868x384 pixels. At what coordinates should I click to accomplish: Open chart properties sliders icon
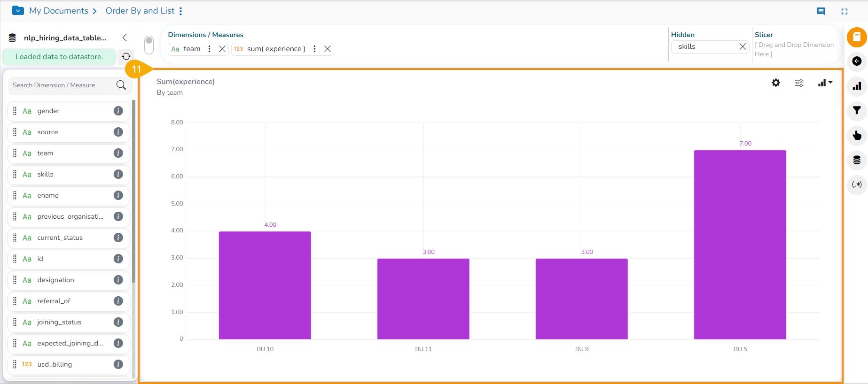pyautogui.click(x=799, y=83)
